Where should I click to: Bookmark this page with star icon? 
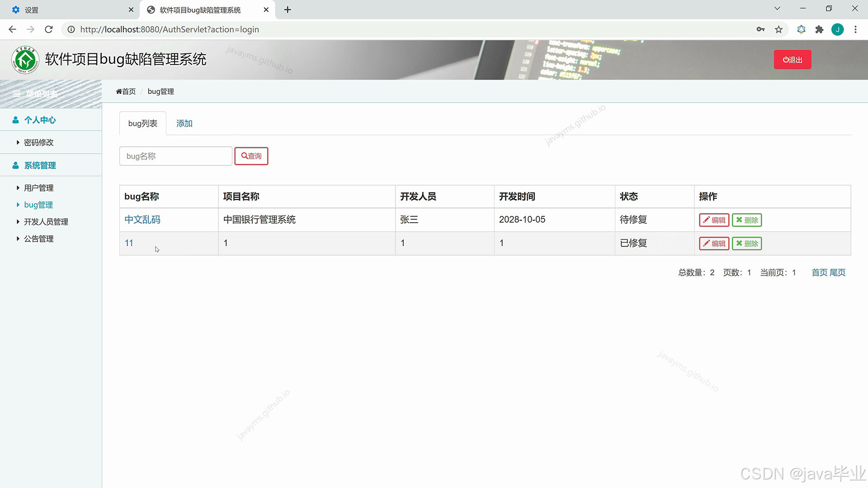point(778,29)
